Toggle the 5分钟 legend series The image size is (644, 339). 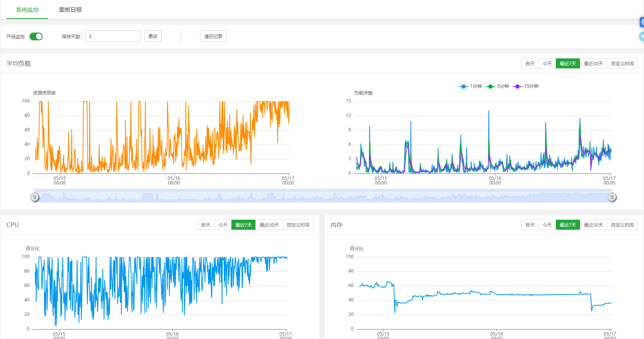[x=497, y=86]
